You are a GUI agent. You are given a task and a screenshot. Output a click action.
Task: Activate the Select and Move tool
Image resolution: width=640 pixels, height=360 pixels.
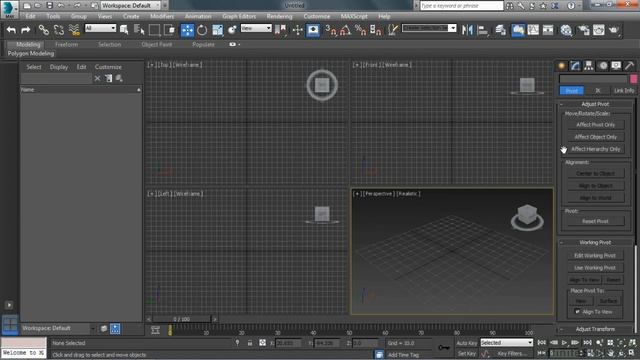click(187, 30)
